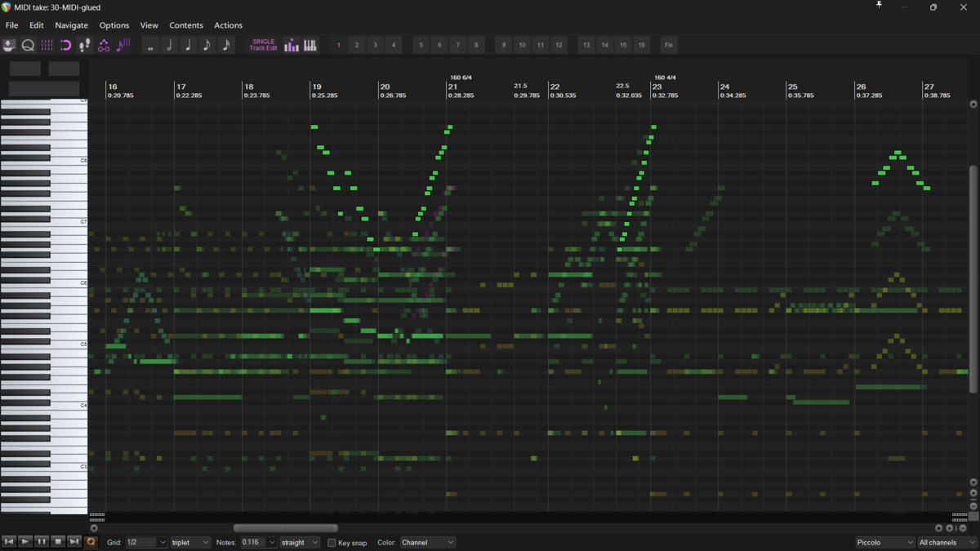The width and height of the screenshot is (980, 551).
Task: Open the Edit menu
Action: point(37,25)
